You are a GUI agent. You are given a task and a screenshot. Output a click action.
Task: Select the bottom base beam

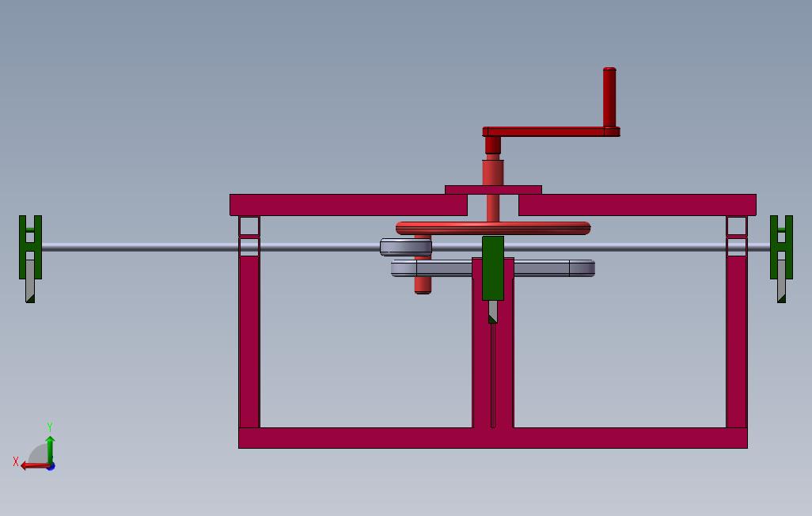click(493, 438)
